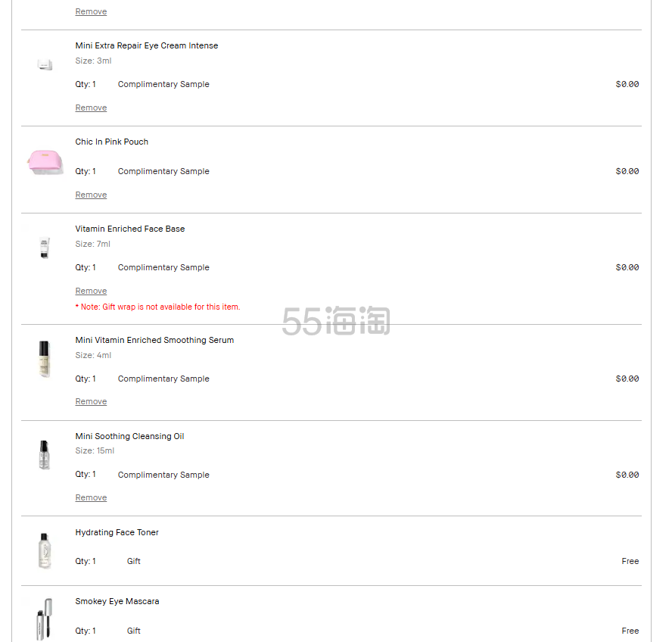Remove Mini Soothing Cleansing Oil

[x=91, y=498]
